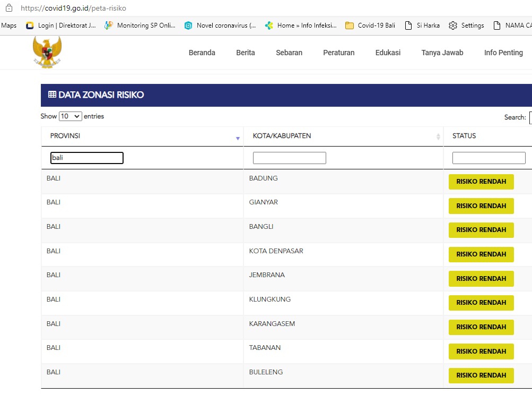The height and width of the screenshot is (394, 532).
Task: Expand the Show entries count dropdown
Action: (70, 116)
